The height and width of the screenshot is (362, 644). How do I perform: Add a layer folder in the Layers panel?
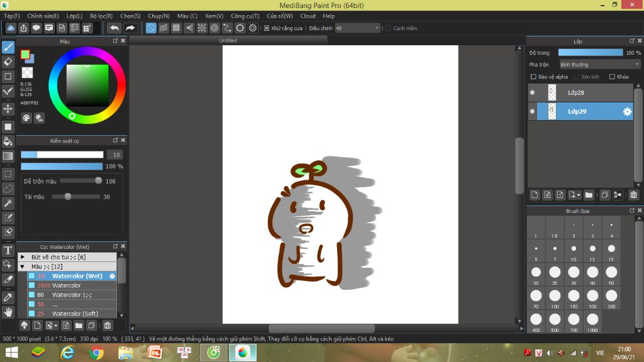[x=589, y=195]
